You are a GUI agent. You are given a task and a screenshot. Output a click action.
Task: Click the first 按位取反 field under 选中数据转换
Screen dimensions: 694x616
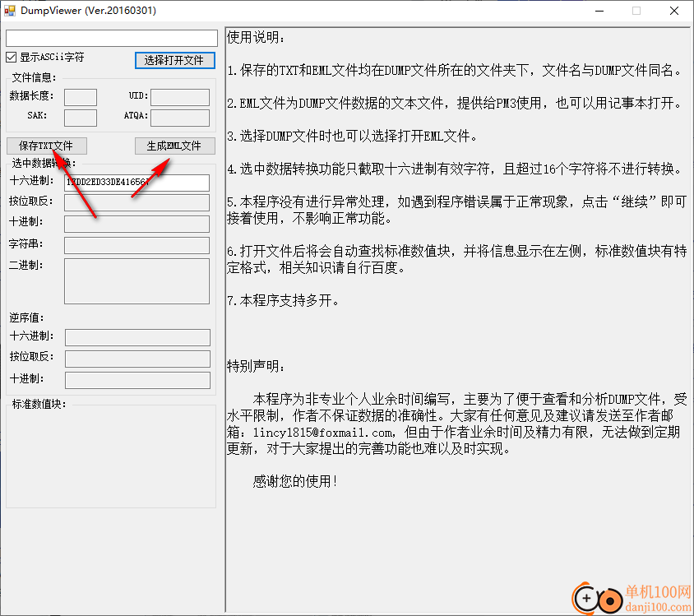click(136, 202)
